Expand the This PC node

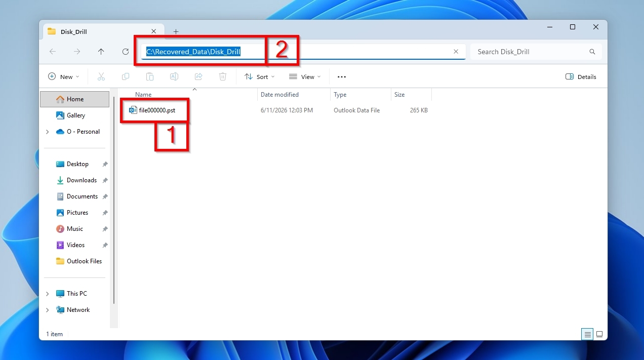[48, 294]
